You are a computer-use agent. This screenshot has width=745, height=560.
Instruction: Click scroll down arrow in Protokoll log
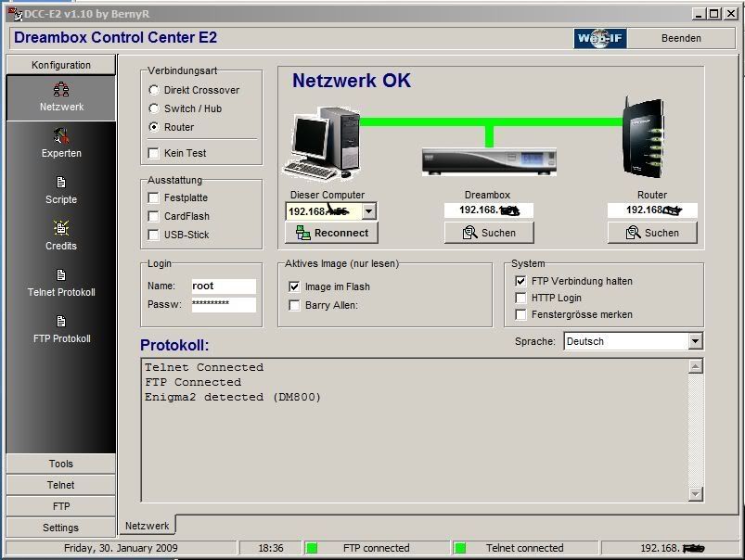pos(695,494)
